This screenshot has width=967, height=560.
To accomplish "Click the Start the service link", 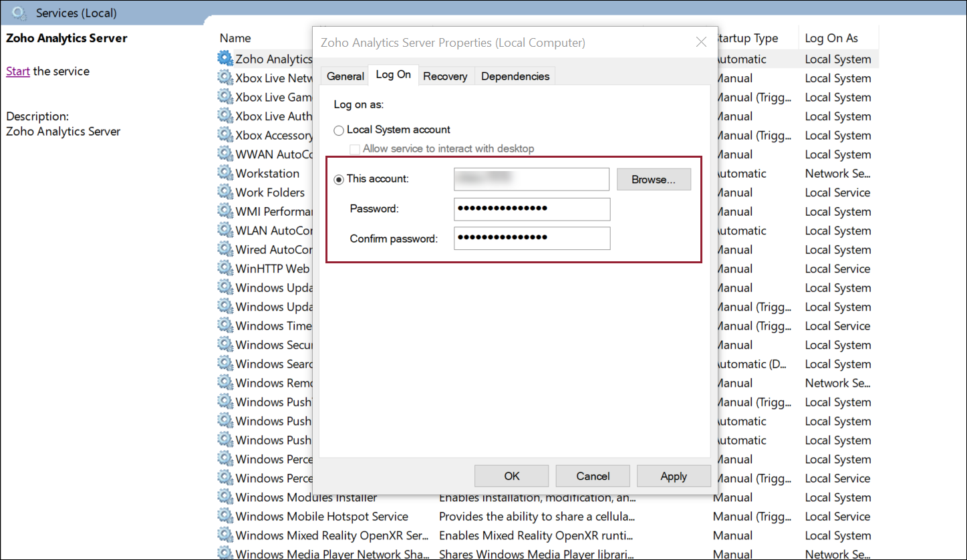I will (x=18, y=72).
